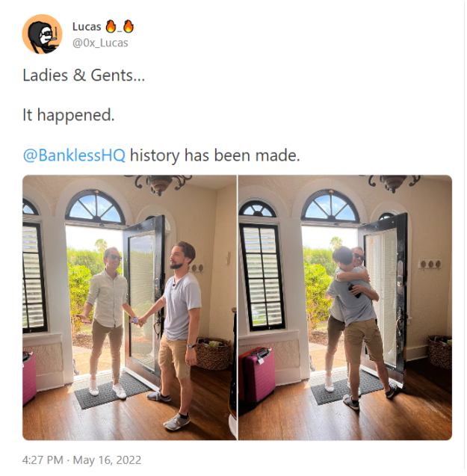
Task: Click the 'history has been made.' text
Action: click(215, 155)
